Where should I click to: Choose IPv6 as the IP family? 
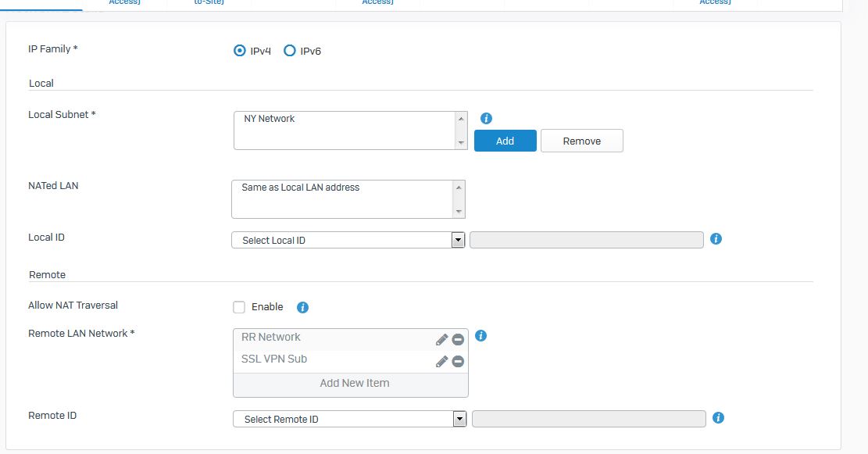point(290,51)
